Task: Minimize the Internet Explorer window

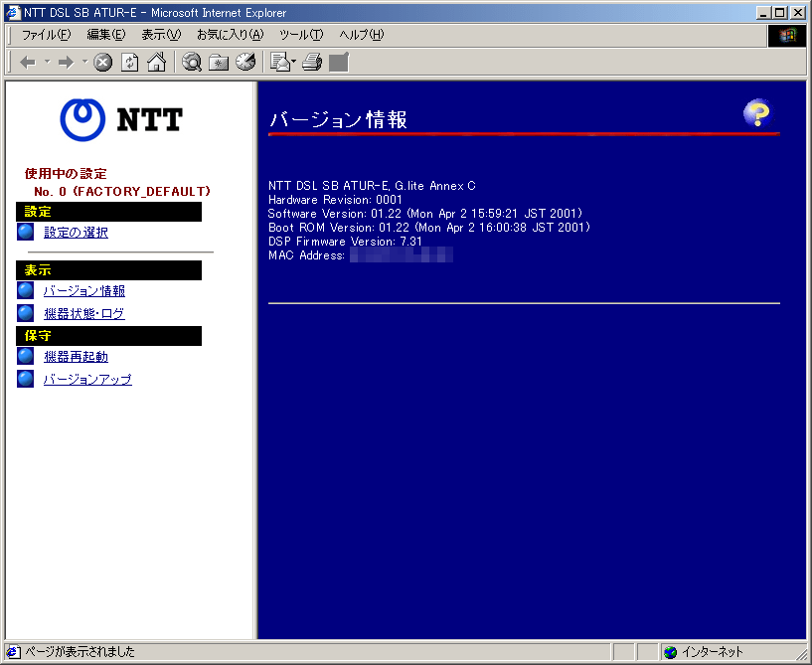Action: [x=763, y=13]
